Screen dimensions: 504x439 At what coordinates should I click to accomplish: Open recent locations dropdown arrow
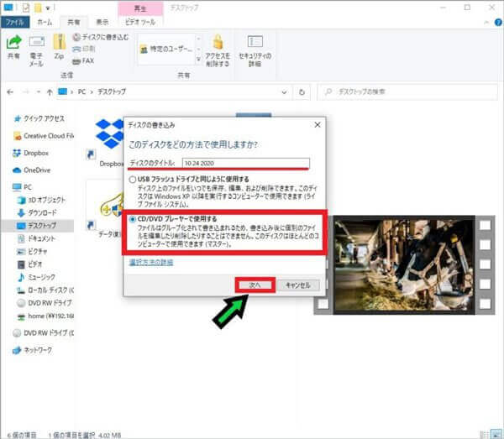[39, 92]
